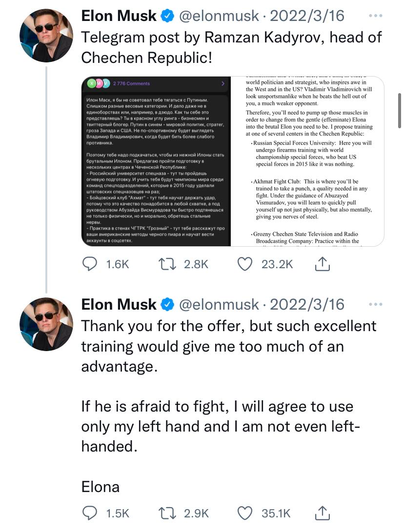Reply to the Kadyrov Telegram post tweet
404x532 pixels.
(90, 264)
